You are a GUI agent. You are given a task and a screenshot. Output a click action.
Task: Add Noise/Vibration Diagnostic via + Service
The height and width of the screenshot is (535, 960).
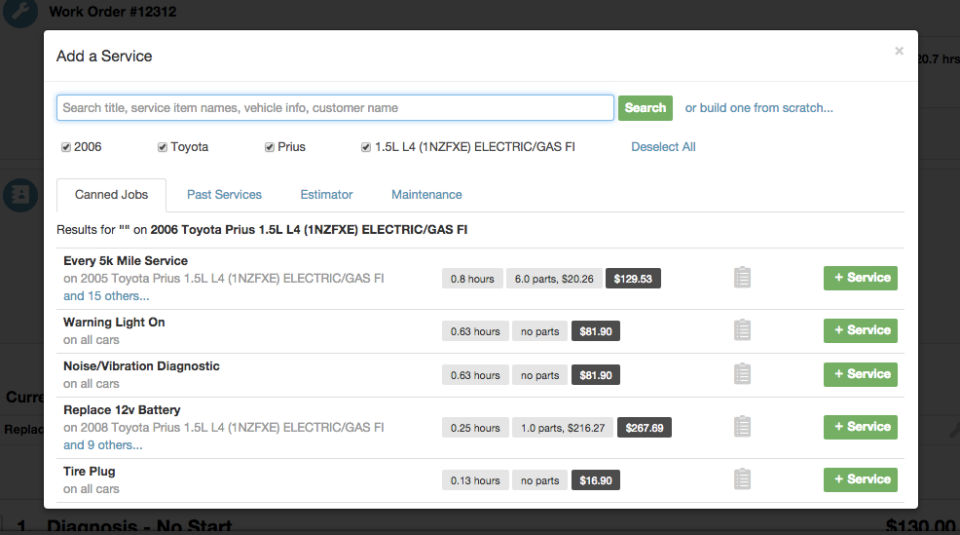pyautogui.click(x=860, y=375)
